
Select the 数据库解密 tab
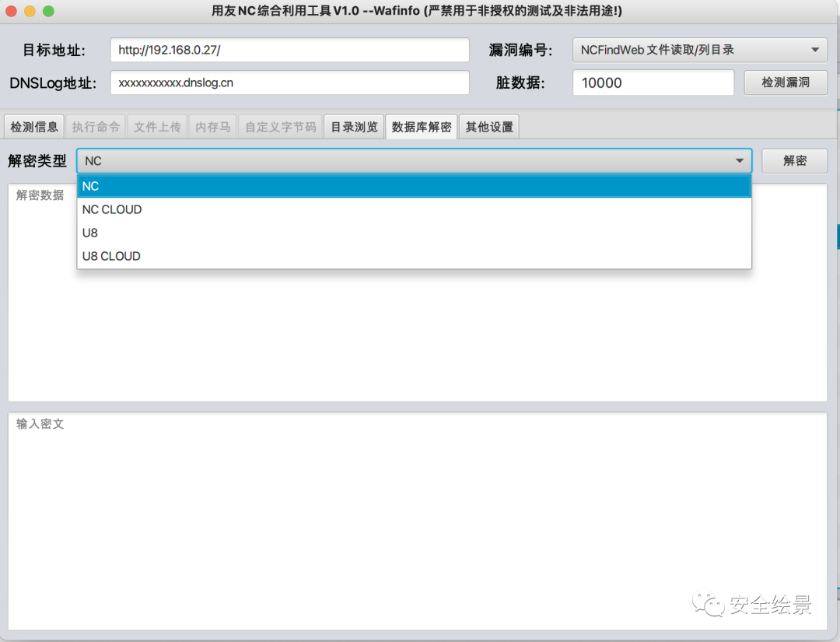pos(422,127)
